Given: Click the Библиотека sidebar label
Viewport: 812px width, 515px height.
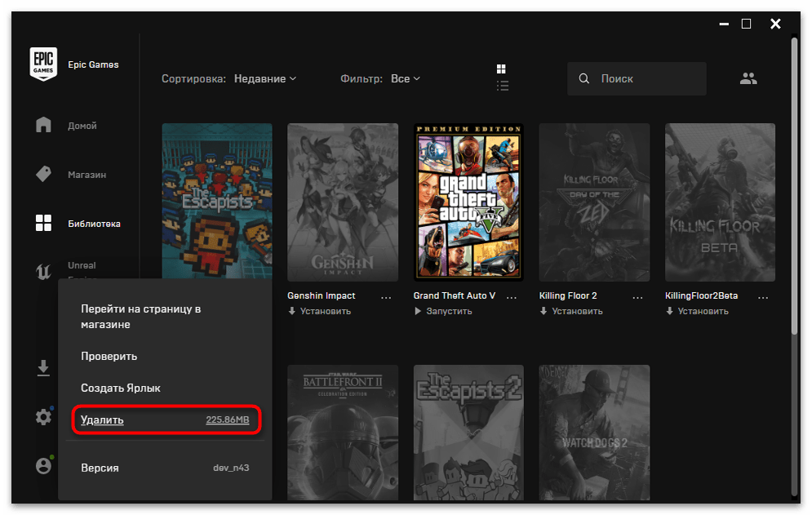Looking at the screenshot, I should click(x=94, y=224).
